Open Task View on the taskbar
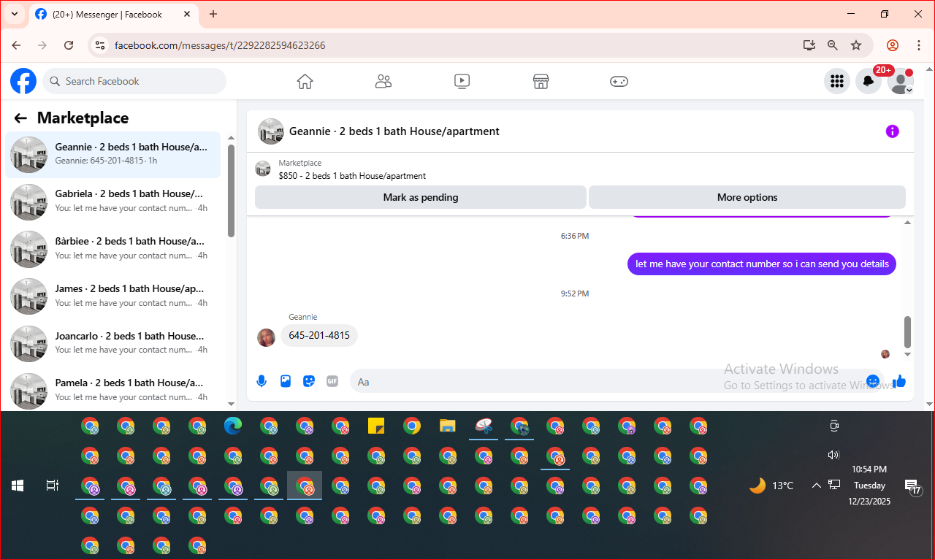The width and height of the screenshot is (935, 560). pos(53,485)
